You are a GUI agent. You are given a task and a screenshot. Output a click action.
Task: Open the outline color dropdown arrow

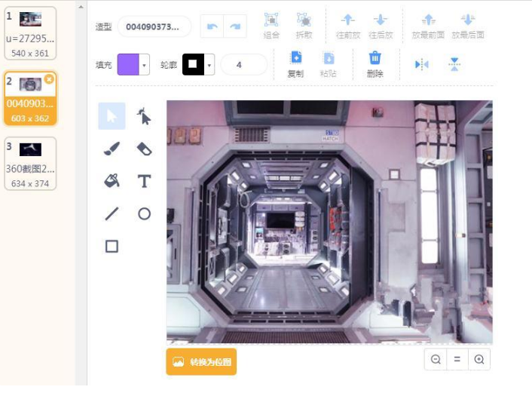pyautogui.click(x=209, y=65)
